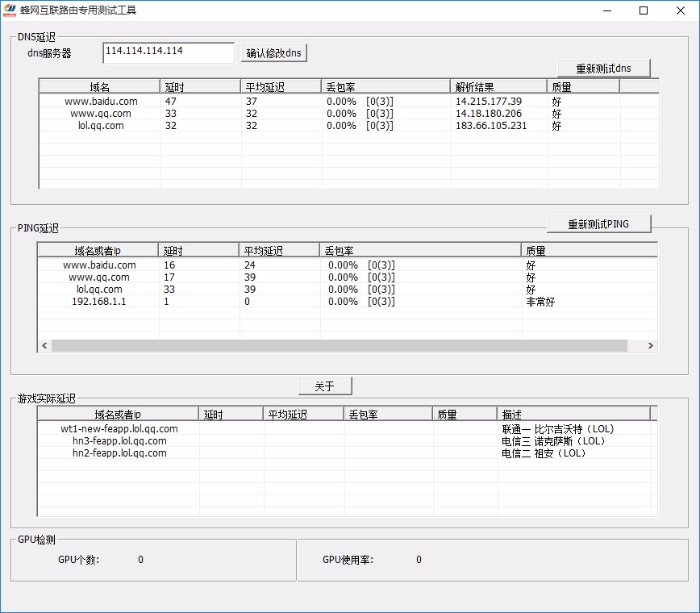The image size is (700, 613).
Task: Select www.baidu.com row in PING table
Action: (348, 265)
